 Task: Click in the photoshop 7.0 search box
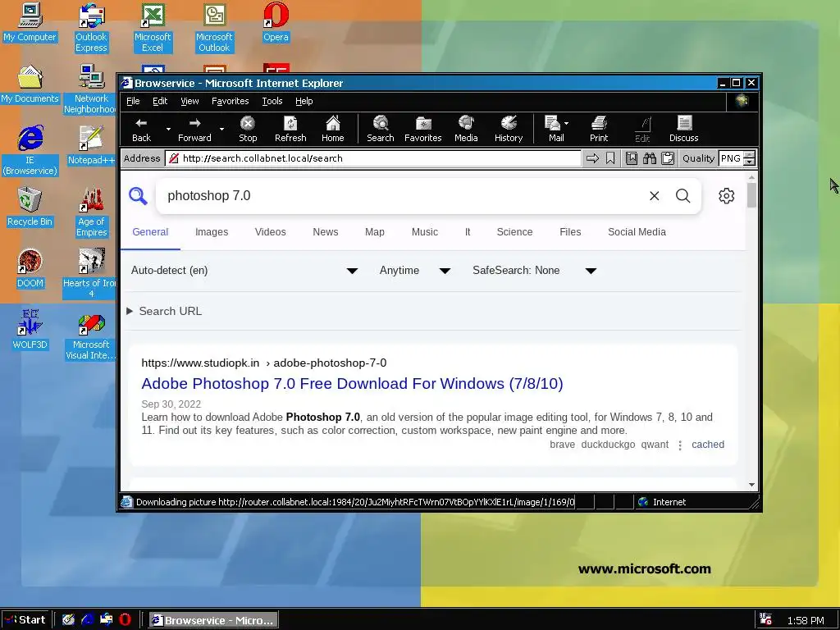pyautogui.click(x=402, y=196)
